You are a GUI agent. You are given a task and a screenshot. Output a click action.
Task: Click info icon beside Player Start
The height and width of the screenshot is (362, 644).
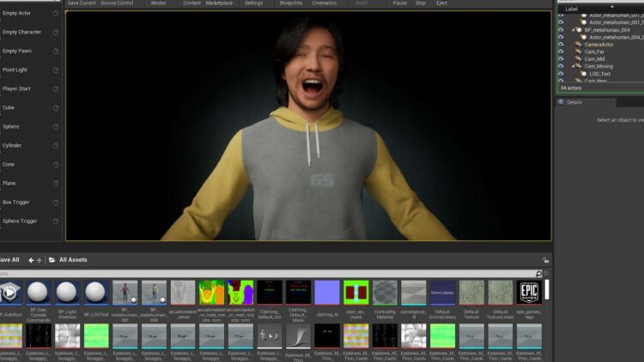point(56,89)
